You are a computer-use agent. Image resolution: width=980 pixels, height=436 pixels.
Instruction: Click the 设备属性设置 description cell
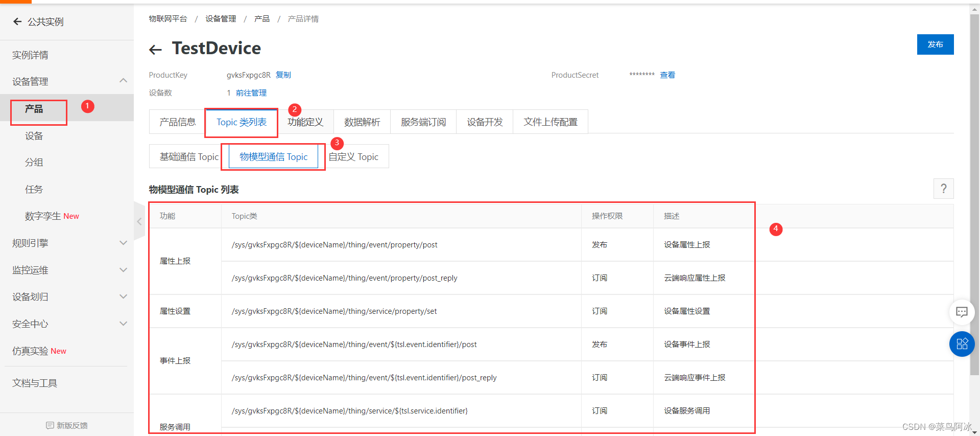coord(687,311)
